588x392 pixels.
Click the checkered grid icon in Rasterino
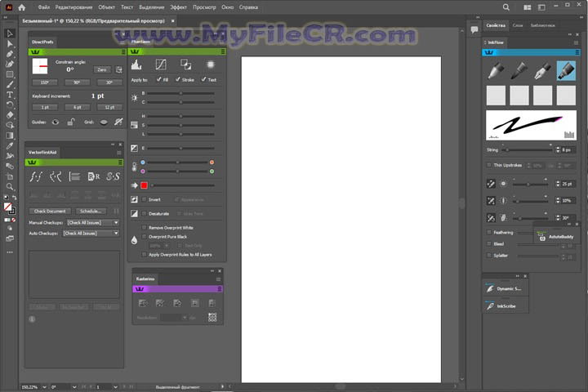(212, 318)
